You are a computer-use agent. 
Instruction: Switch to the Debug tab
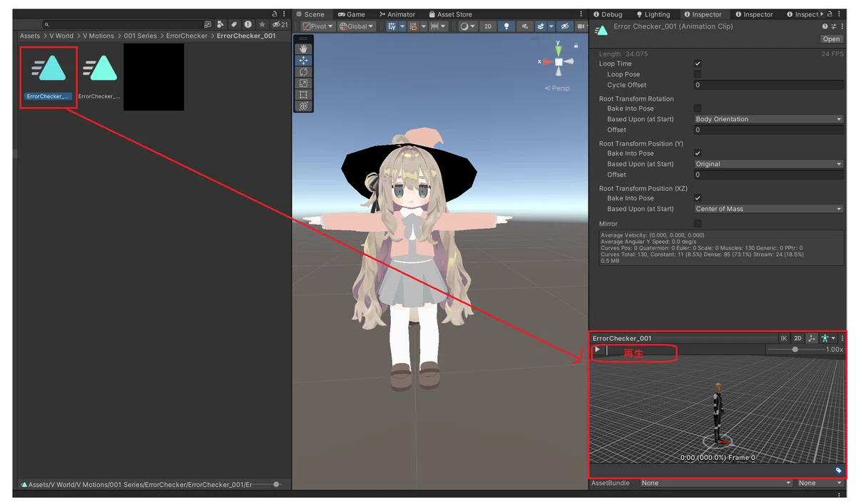[607, 14]
